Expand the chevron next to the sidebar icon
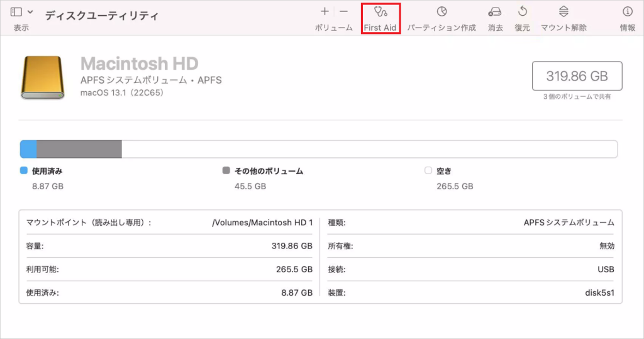Screen dimensions: 644x339 (30, 12)
